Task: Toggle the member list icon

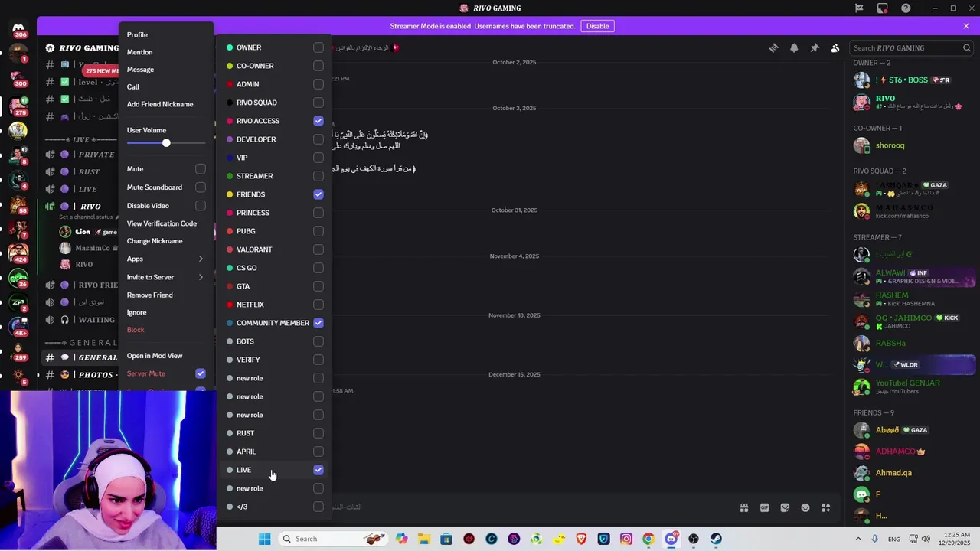Action: tap(835, 47)
